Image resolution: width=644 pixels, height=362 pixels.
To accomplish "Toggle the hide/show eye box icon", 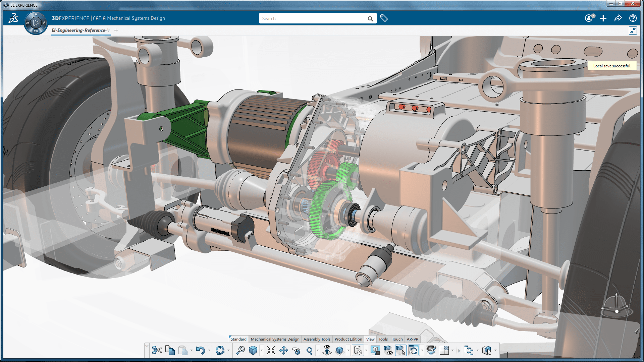I will pos(388,350).
